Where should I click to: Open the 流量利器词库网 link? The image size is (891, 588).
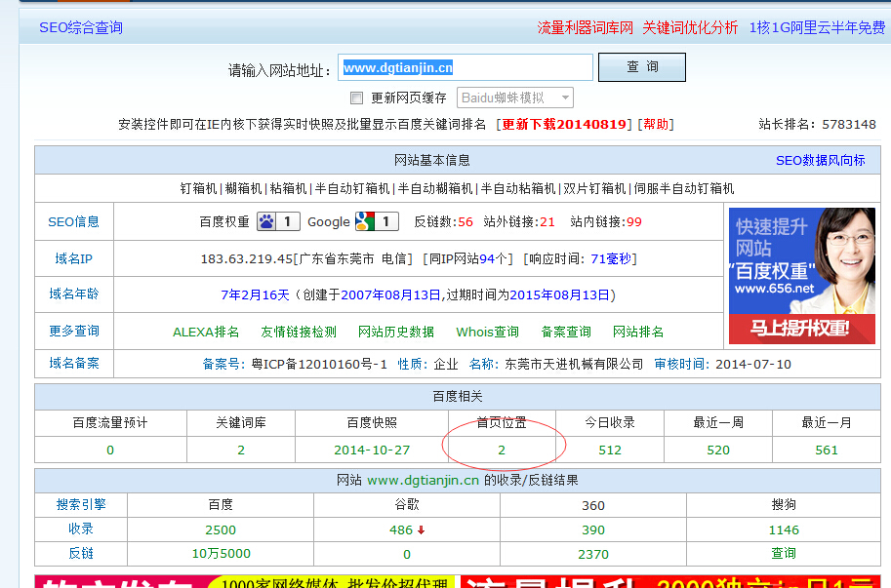coord(585,27)
